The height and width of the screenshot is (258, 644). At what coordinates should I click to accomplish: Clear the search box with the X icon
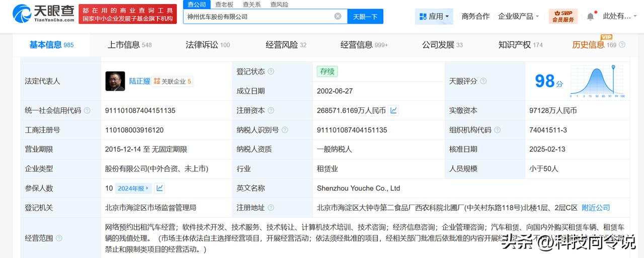338,16
